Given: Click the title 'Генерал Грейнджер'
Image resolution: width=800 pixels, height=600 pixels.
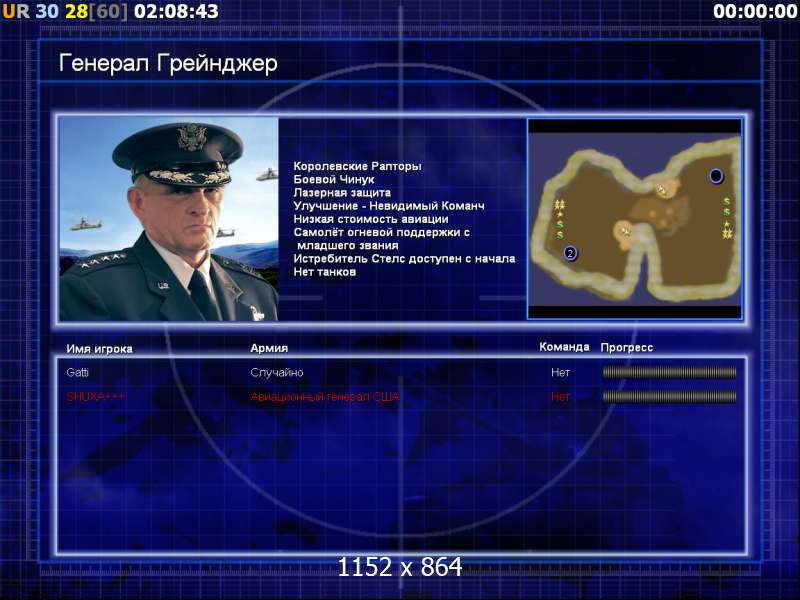Looking at the screenshot, I should [x=168, y=64].
